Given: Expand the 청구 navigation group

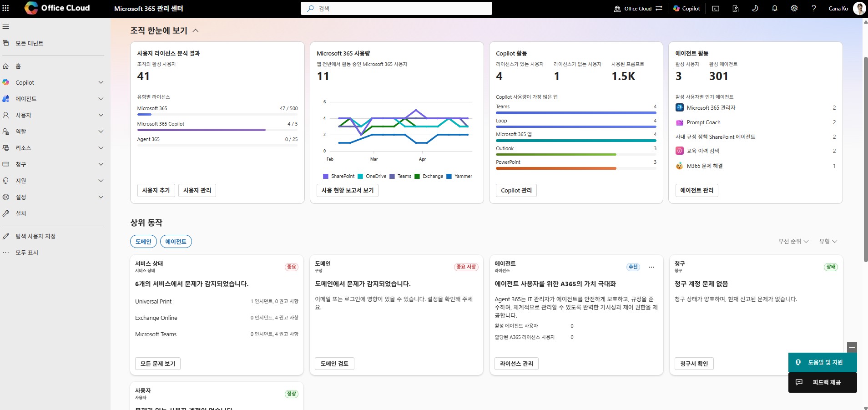Looking at the screenshot, I should (x=101, y=164).
